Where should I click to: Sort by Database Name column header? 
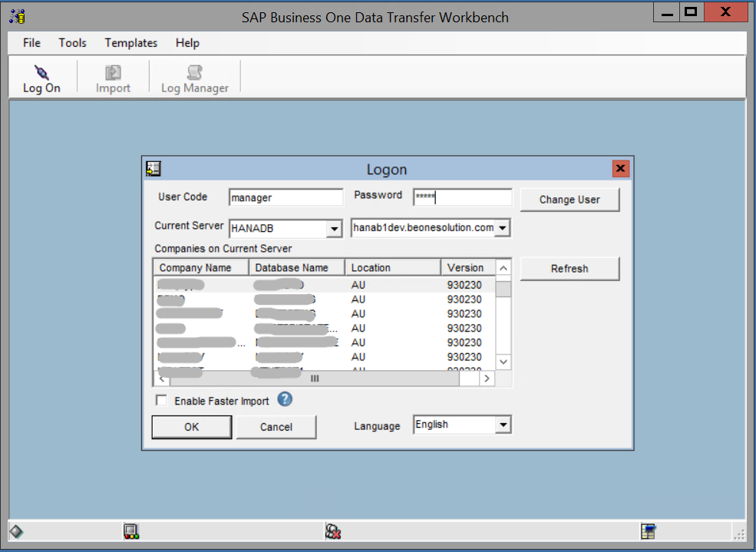pyautogui.click(x=297, y=268)
